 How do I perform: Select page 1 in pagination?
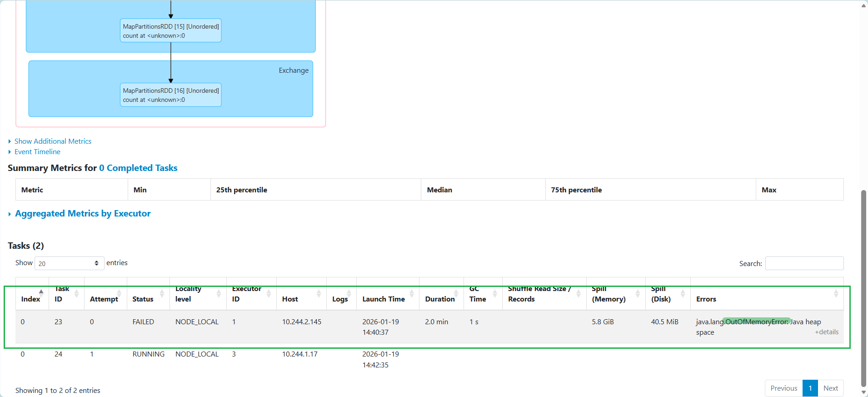pyautogui.click(x=810, y=388)
